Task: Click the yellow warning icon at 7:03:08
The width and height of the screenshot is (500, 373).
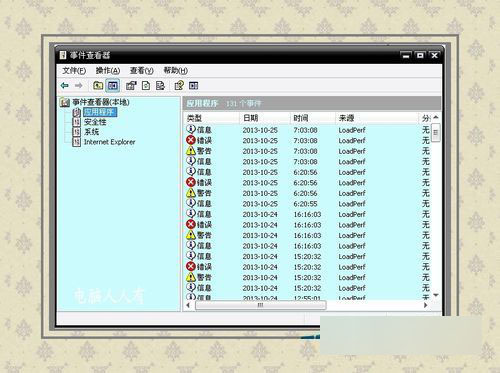Action: click(191, 151)
